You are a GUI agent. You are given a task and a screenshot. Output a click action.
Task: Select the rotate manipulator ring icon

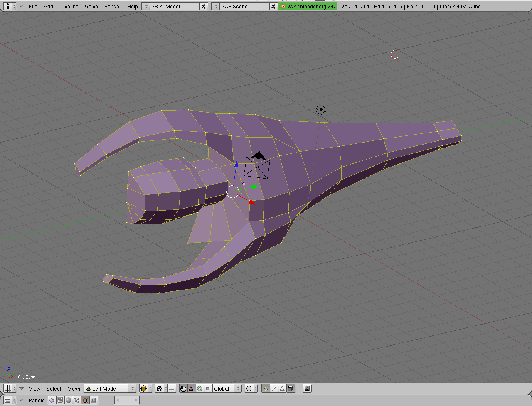(x=199, y=389)
